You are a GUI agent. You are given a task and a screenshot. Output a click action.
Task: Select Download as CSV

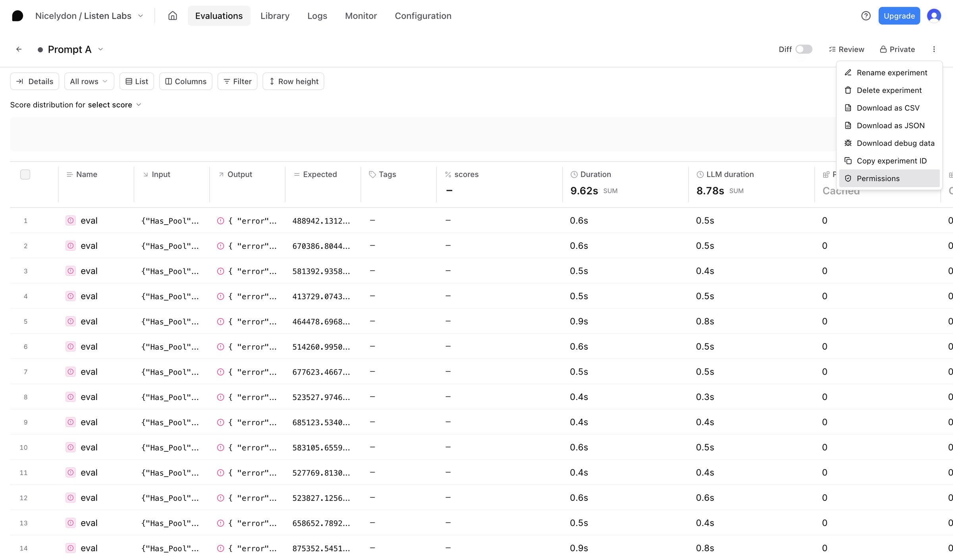click(x=889, y=108)
